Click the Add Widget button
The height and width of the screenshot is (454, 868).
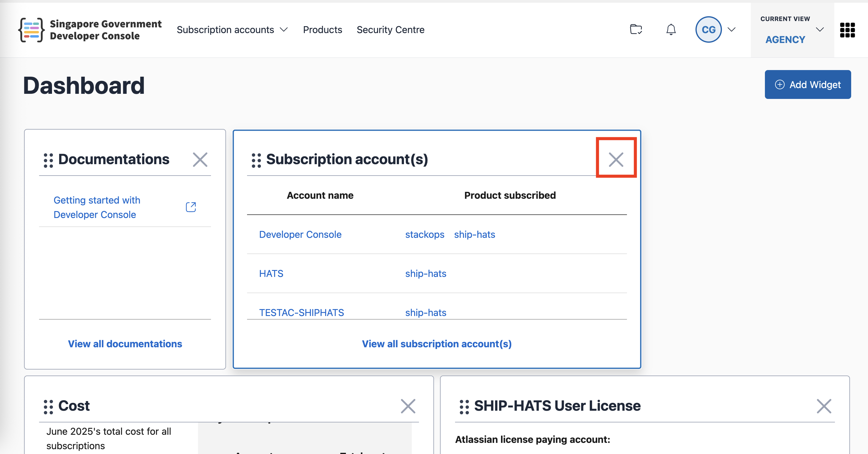pyautogui.click(x=808, y=84)
